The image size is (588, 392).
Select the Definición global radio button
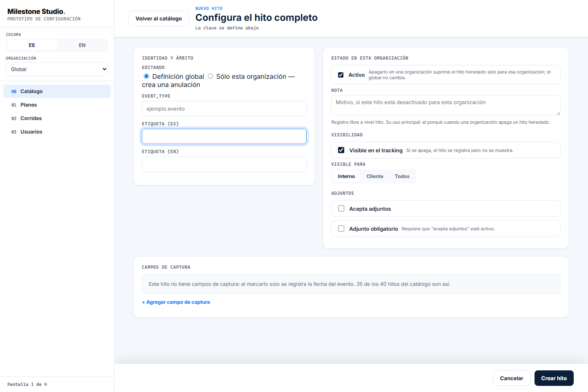(146, 76)
